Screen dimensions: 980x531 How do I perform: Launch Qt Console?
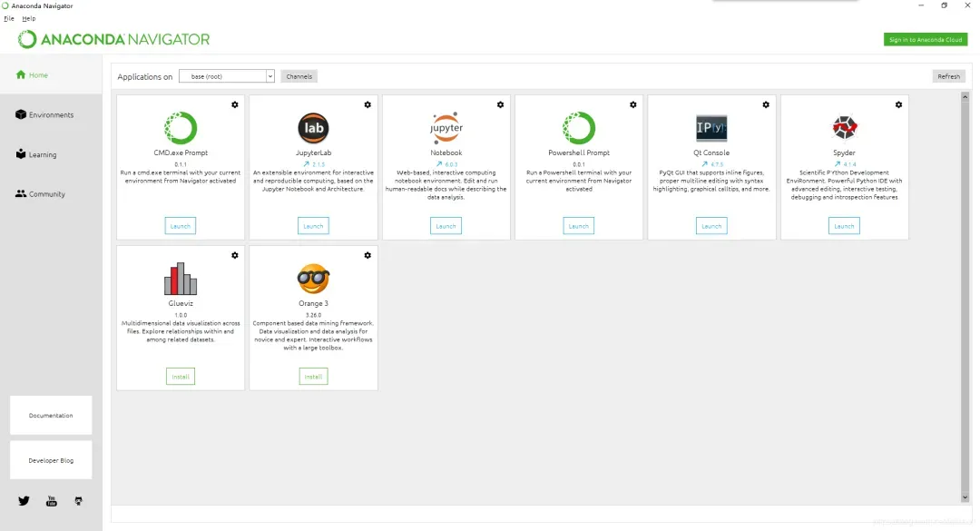click(711, 226)
